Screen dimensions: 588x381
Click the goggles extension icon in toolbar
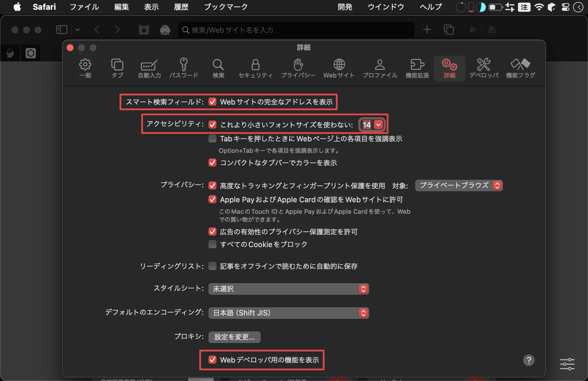click(x=165, y=30)
